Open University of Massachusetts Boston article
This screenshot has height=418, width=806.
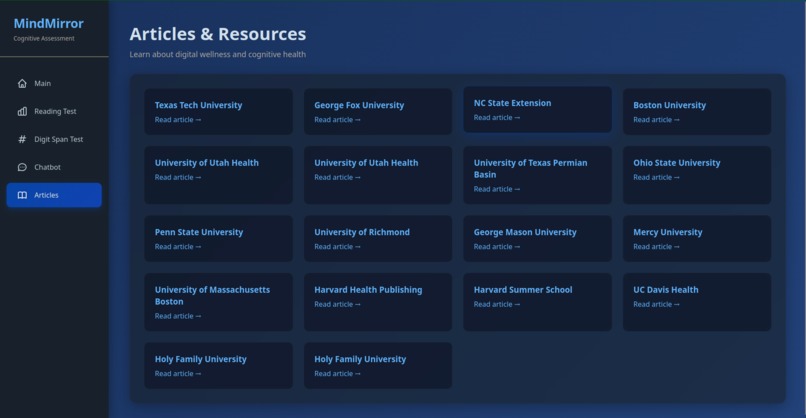click(218, 302)
